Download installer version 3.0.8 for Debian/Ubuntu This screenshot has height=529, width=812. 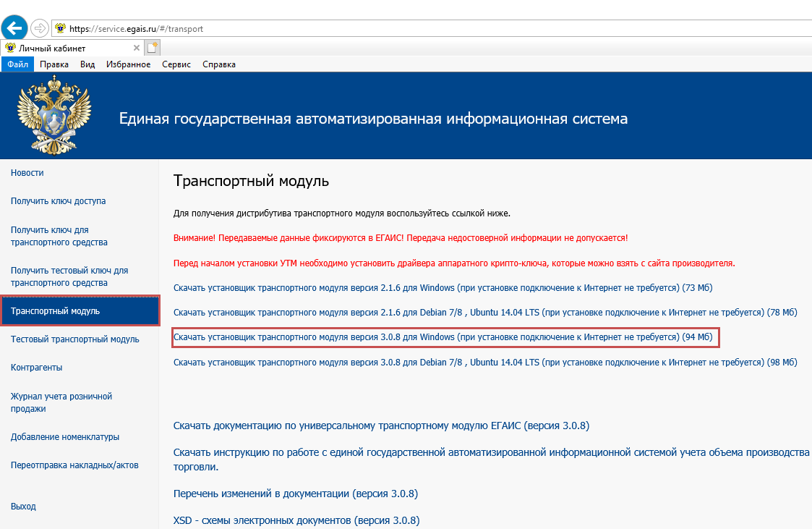[485, 362]
